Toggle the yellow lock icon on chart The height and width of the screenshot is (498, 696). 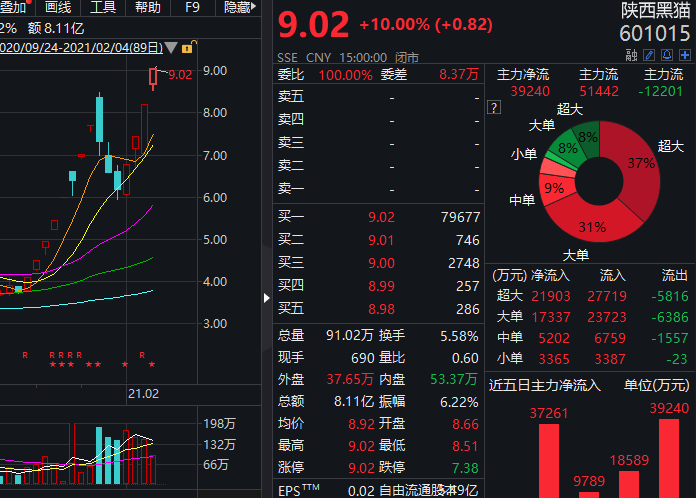coord(187,48)
